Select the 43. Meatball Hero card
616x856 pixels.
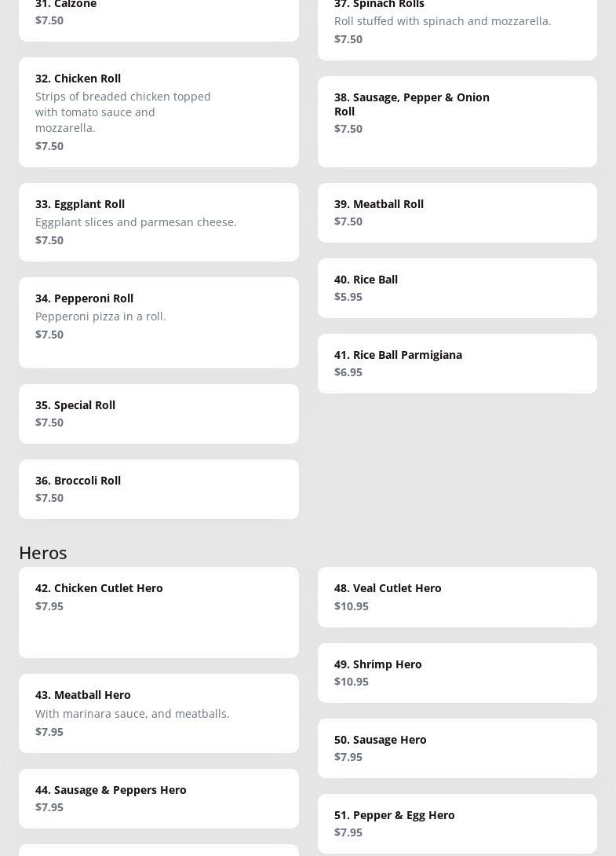pyautogui.click(x=159, y=712)
